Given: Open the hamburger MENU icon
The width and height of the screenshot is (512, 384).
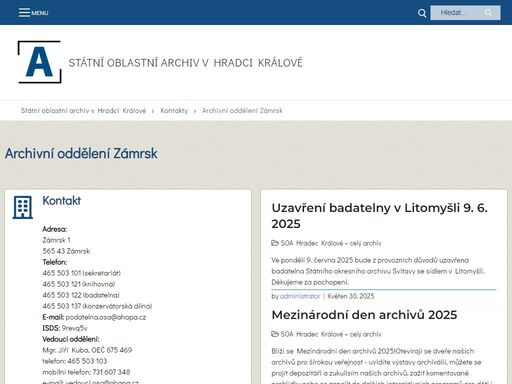Looking at the screenshot, I should [x=24, y=12].
